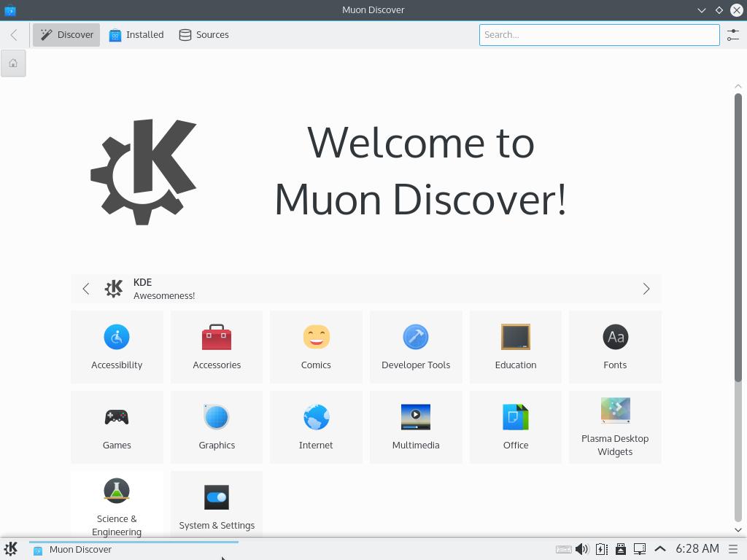Open the Developer Tools hammer icon

(x=416, y=337)
